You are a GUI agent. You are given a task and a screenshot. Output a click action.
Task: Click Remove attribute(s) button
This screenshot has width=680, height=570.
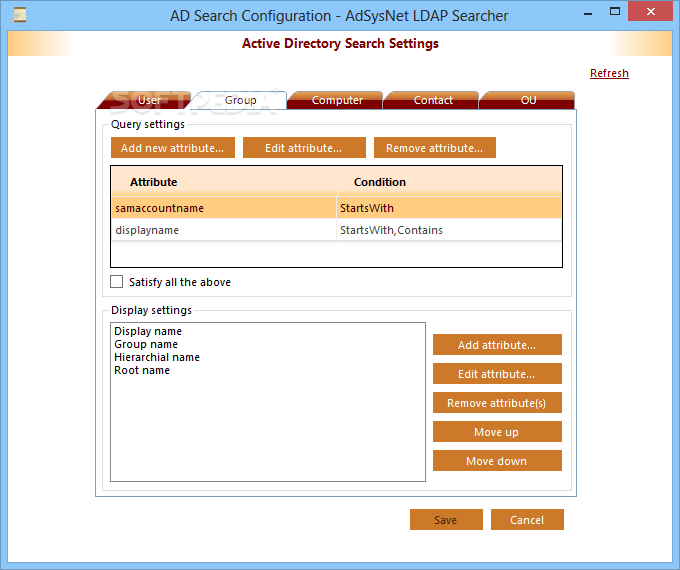tap(497, 403)
